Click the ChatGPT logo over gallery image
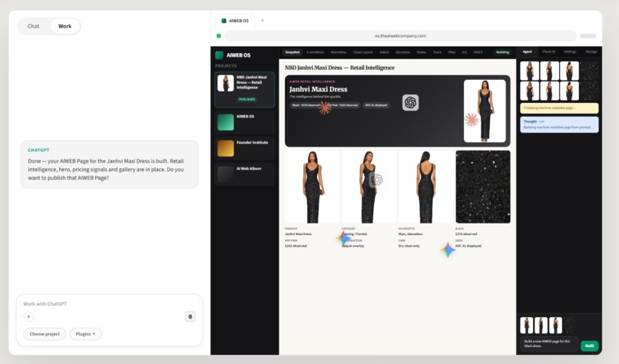This screenshot has height=364, width=619. 377,180
